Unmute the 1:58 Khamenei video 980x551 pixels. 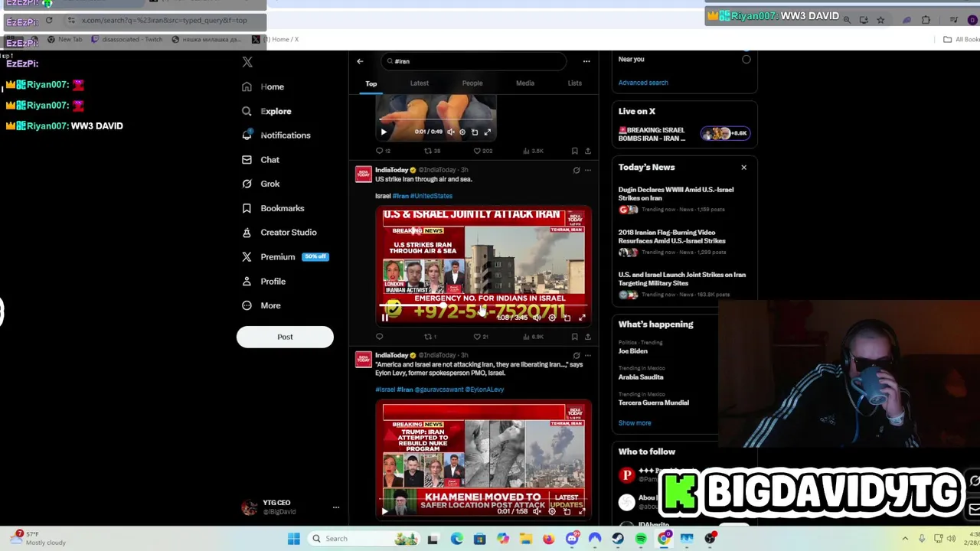click(536, 511)
